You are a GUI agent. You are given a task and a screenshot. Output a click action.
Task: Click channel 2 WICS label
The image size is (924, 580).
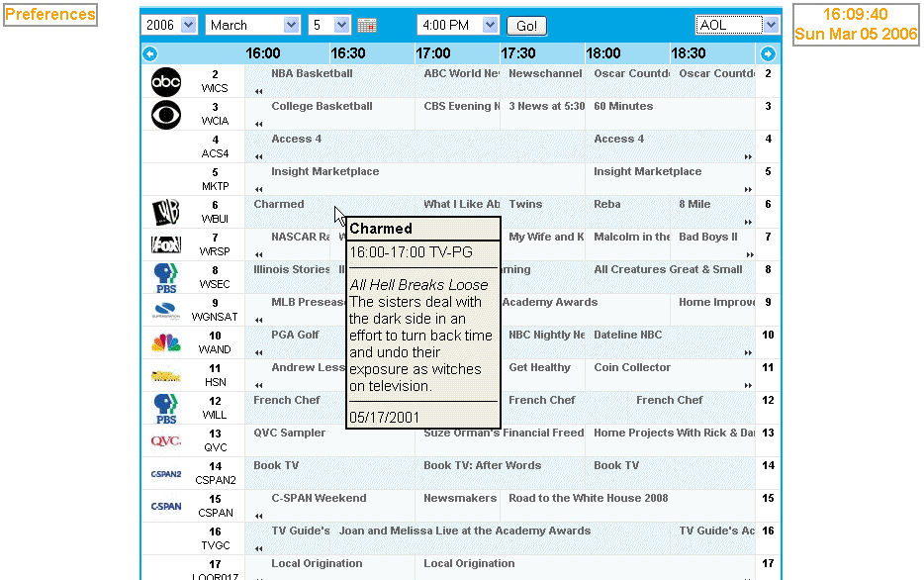tap(215, 81)
